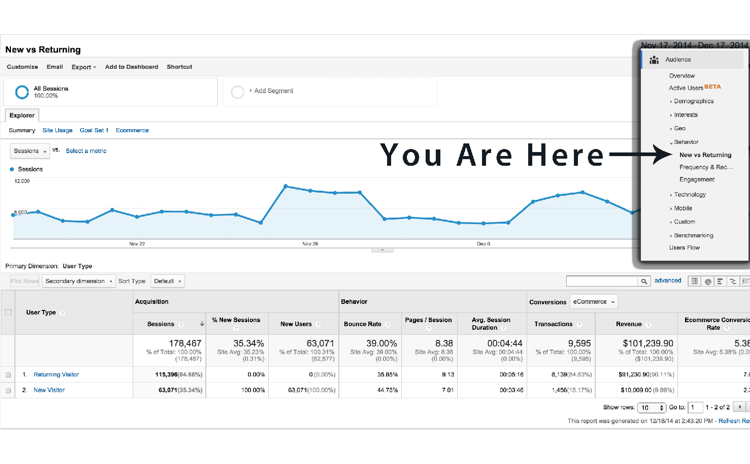Open Users Flow in the sidebar

684,248
